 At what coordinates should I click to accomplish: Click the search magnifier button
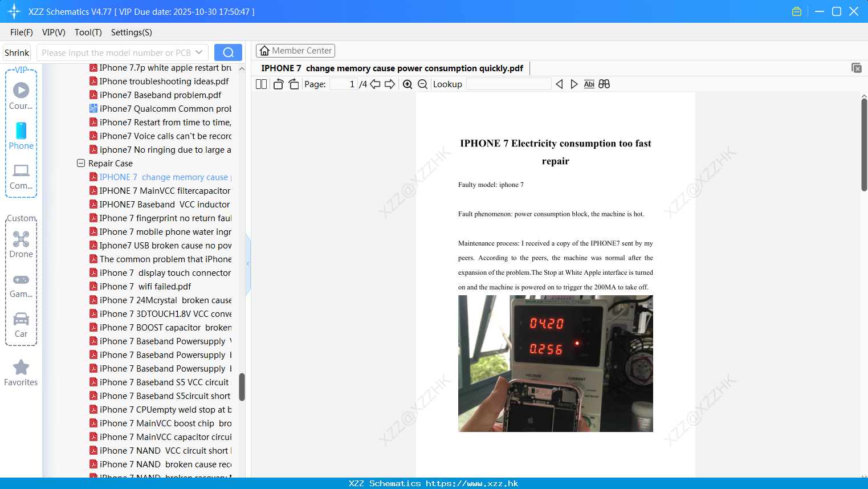tap(228, 52)
